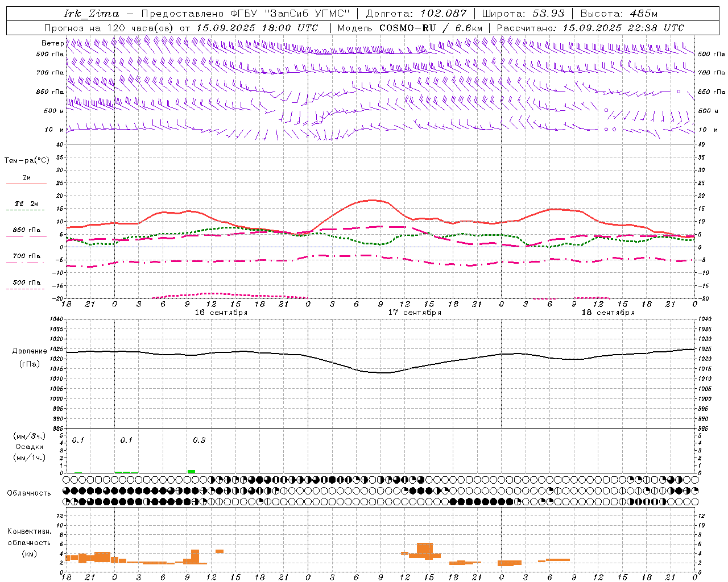Click the model name COSMO-RU
This screenshot has width=728, height=582.
pyautogui.click(x=408, y=28)
